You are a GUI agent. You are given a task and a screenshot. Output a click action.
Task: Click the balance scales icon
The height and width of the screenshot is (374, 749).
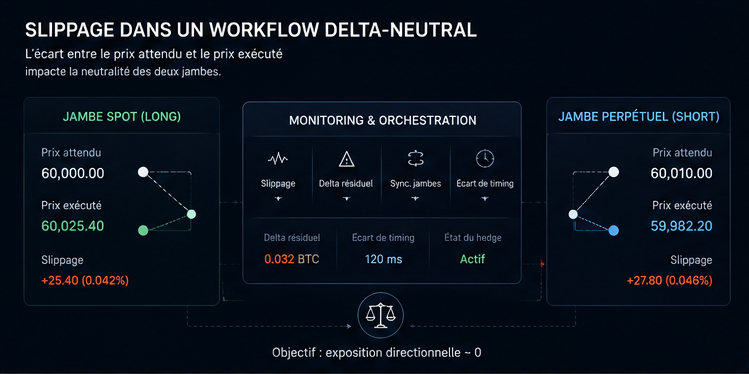click(380, 316)
